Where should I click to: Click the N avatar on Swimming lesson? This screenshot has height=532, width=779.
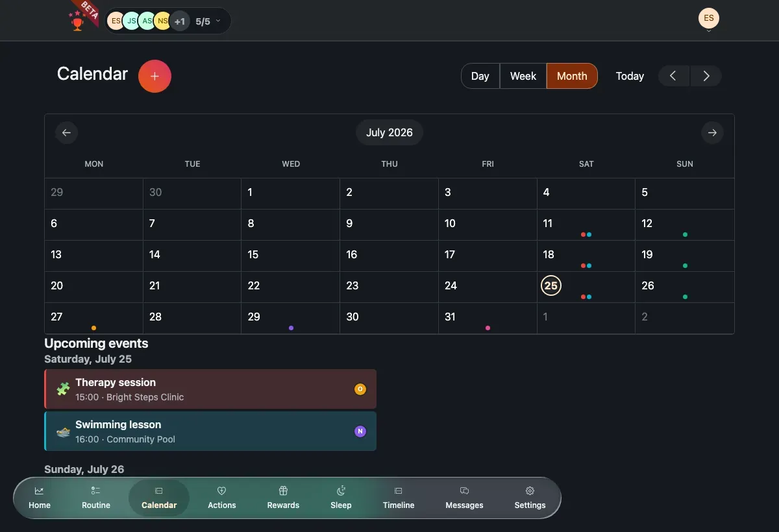[x=360, y=431]
